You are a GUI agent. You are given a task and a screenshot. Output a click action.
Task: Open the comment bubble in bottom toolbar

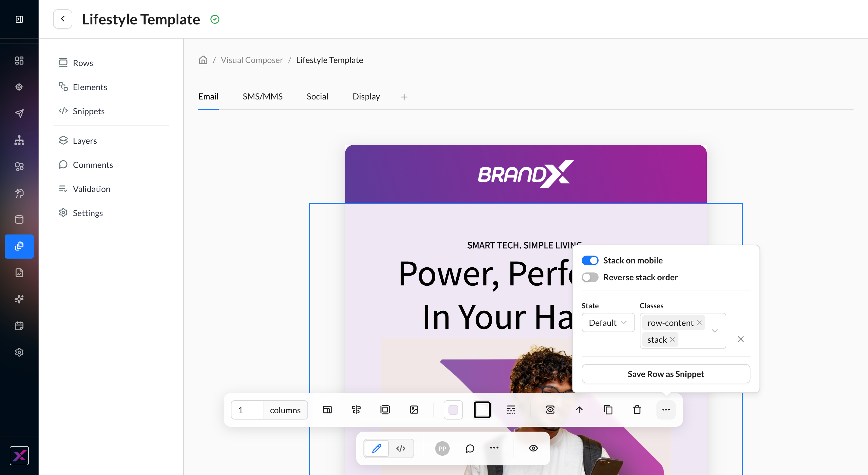pos(470,448)
